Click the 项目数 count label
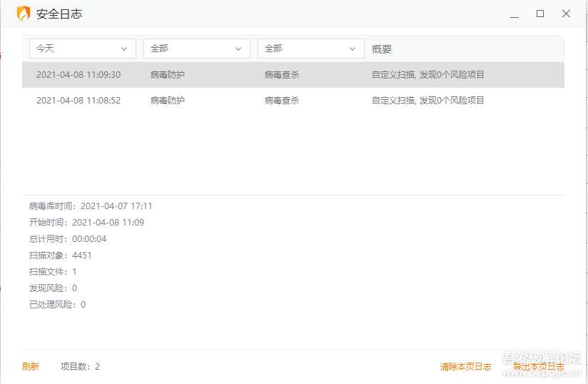 (80, 367)
